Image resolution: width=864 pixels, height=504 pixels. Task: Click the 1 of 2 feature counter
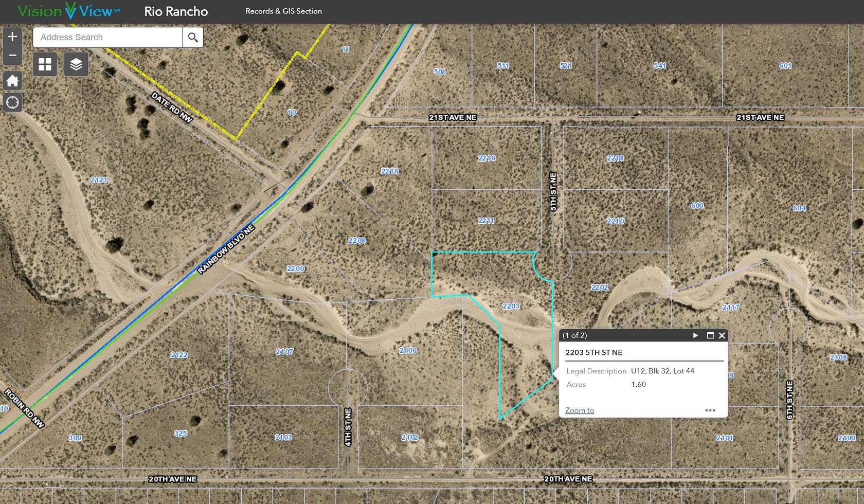pos(575,335)
